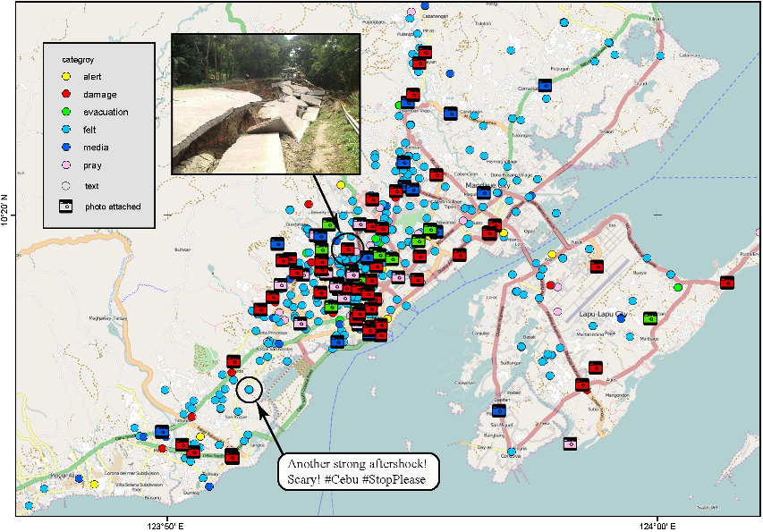
Task: Click the photo attached camera icon in legend
Action: [65, 207]
